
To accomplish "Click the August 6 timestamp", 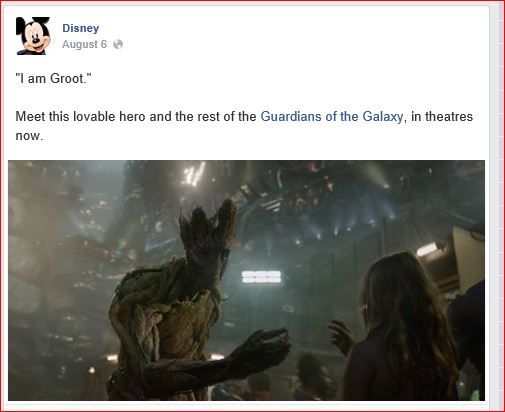I will [x=84, y=44].
